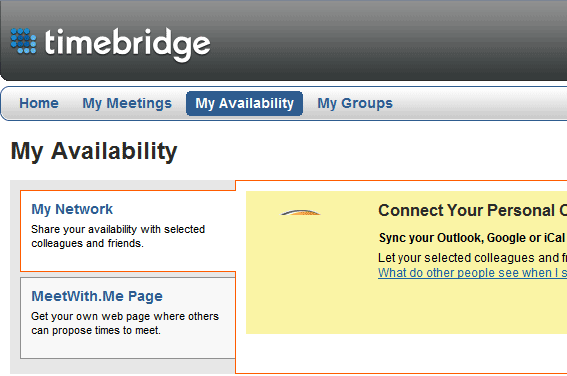Click 'What do other people see' link
This screenshot has height=376, width=567.
tap(472, 273)
